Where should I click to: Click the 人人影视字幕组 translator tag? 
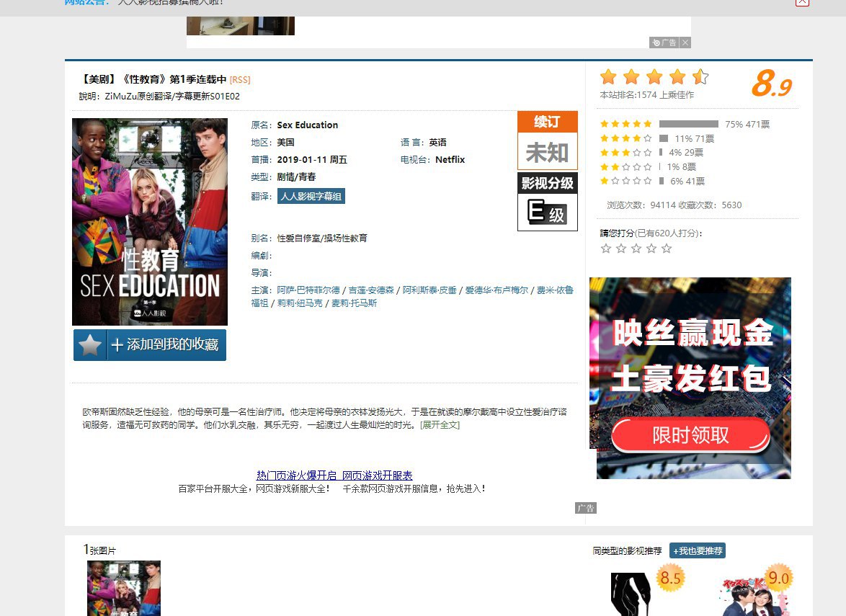click(x=311, y=196)
